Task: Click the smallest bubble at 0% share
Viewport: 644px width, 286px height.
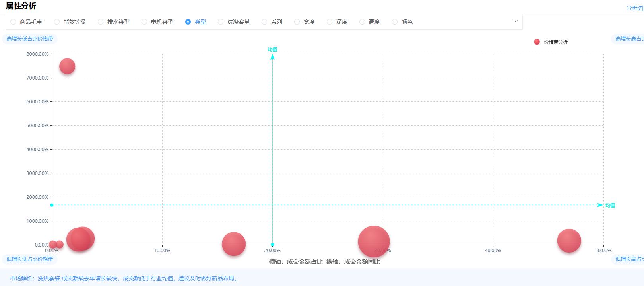Action: point(52,244)
